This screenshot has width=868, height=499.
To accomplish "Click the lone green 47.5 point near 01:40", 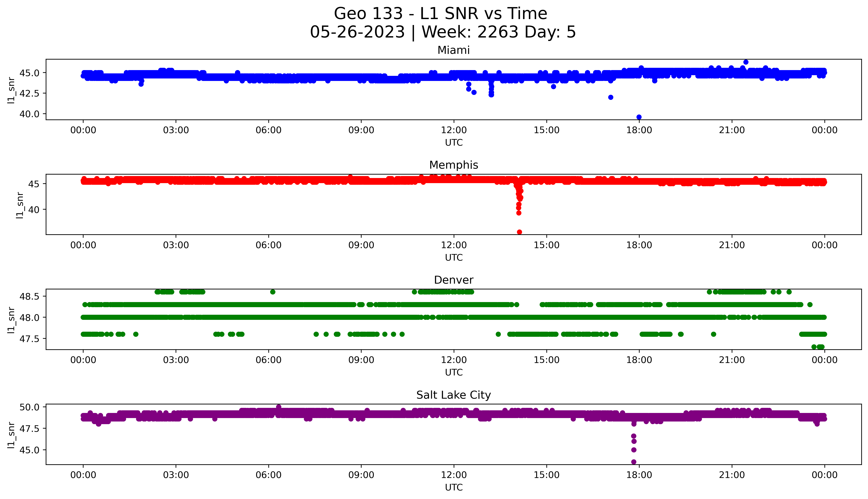I will pos(136,334).
